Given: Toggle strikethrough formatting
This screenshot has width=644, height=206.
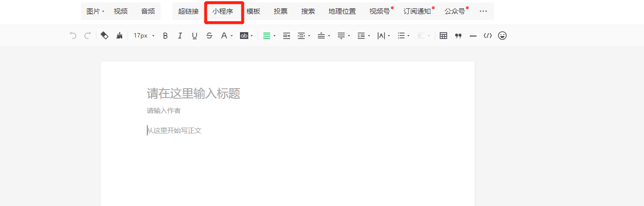Looking at the screenshot, I should (209, 36).
